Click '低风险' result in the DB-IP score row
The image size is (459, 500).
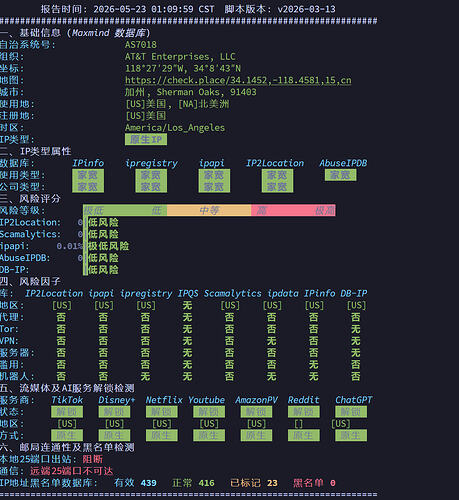click(103, 270)
